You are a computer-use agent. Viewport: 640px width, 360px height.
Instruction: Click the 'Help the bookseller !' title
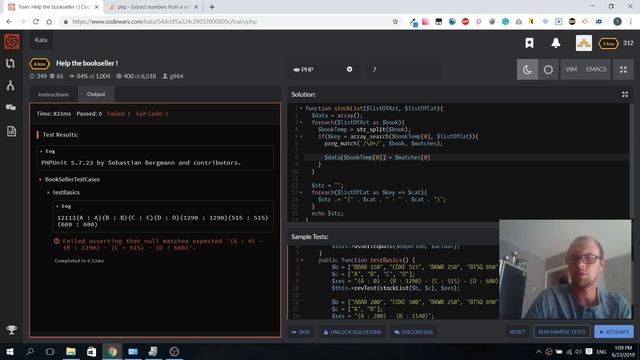[87, 63]
